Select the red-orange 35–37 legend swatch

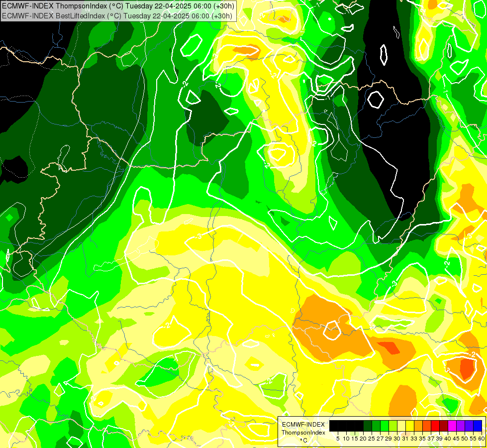(427, 426)
